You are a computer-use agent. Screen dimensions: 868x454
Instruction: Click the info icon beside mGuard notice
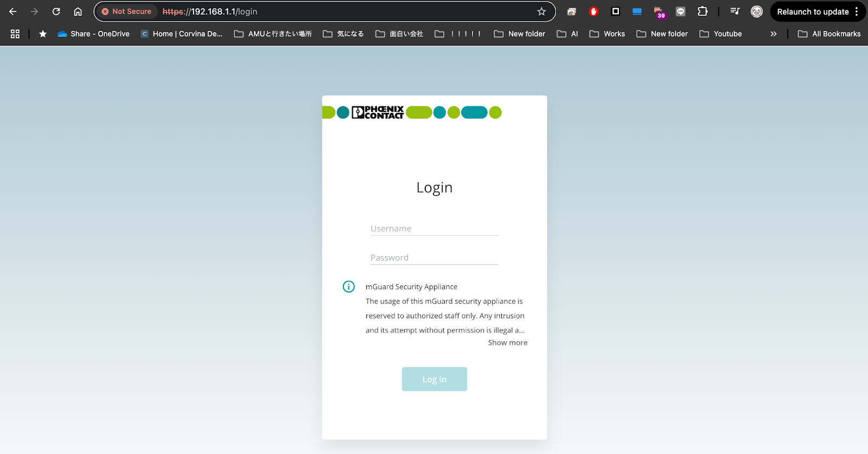click(x=349, y=286)
